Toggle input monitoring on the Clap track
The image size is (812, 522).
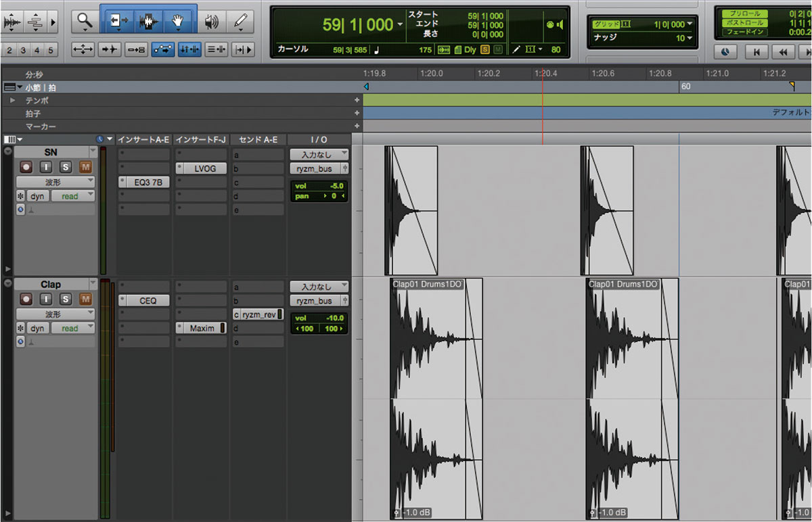coord(46,298)
